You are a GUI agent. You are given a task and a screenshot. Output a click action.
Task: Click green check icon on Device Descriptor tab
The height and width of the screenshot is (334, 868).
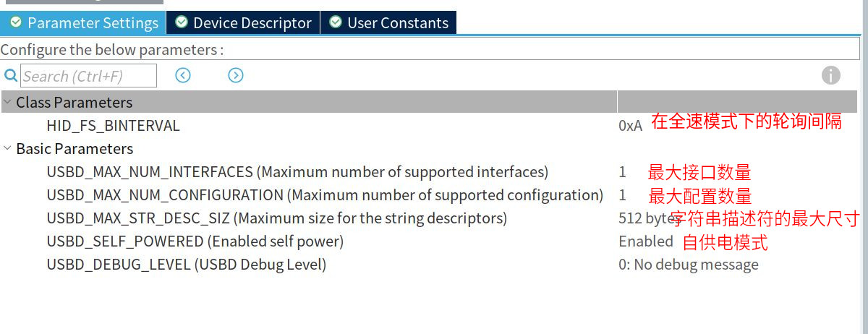[x=182, y=22]
